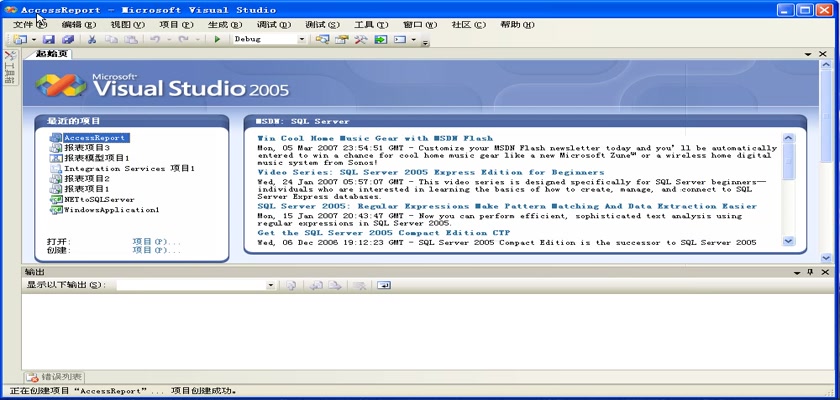Expand the Redo history dropdown arrow
Screen dimensions: 840x400
[197, 40]
